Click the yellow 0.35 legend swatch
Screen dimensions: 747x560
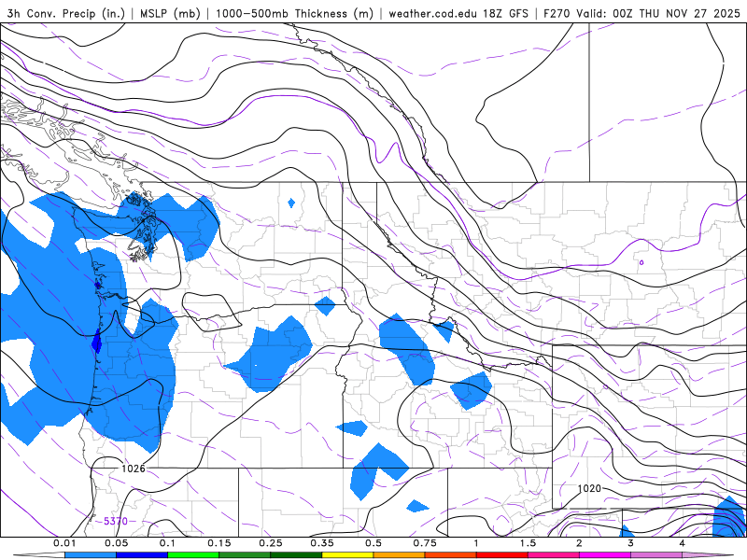click(347, 554)
